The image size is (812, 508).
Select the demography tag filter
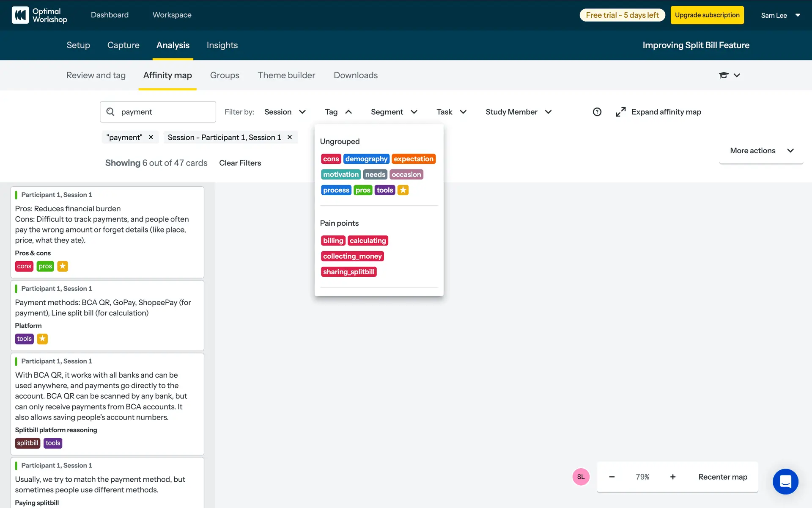[x=366, y=159]
